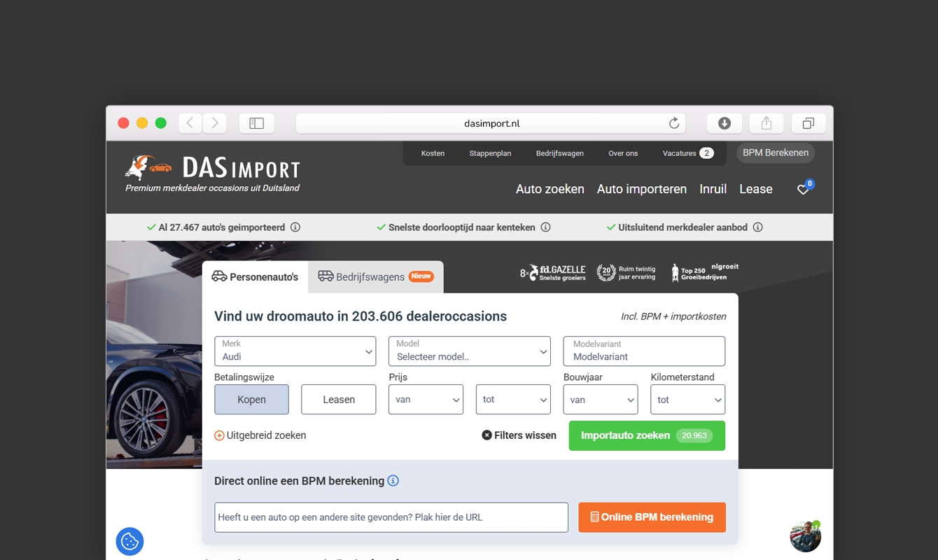
Task: Open the chat avatar bubble
Action: pos(805,537)
